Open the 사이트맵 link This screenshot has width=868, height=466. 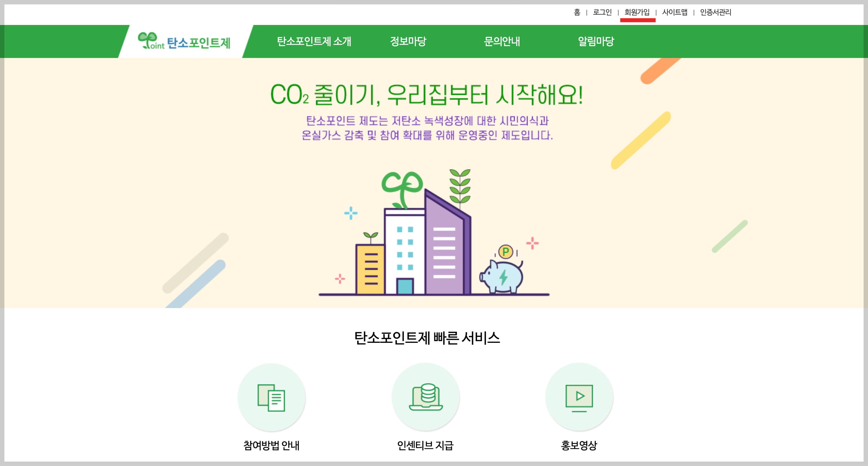point(675,12)
